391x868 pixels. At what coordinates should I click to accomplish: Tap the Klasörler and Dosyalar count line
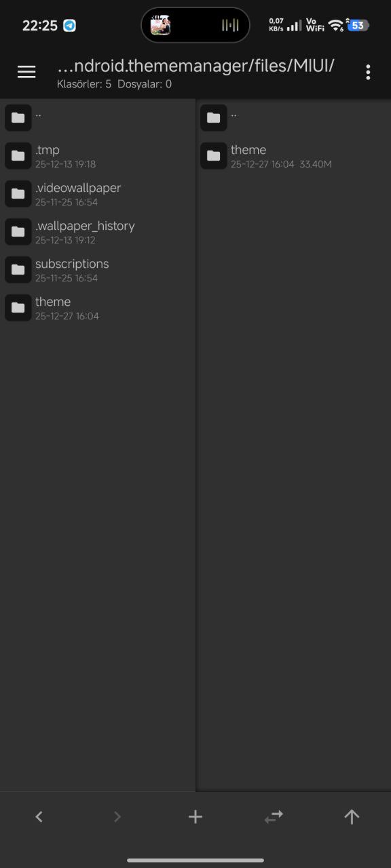[x=114, y=84]
